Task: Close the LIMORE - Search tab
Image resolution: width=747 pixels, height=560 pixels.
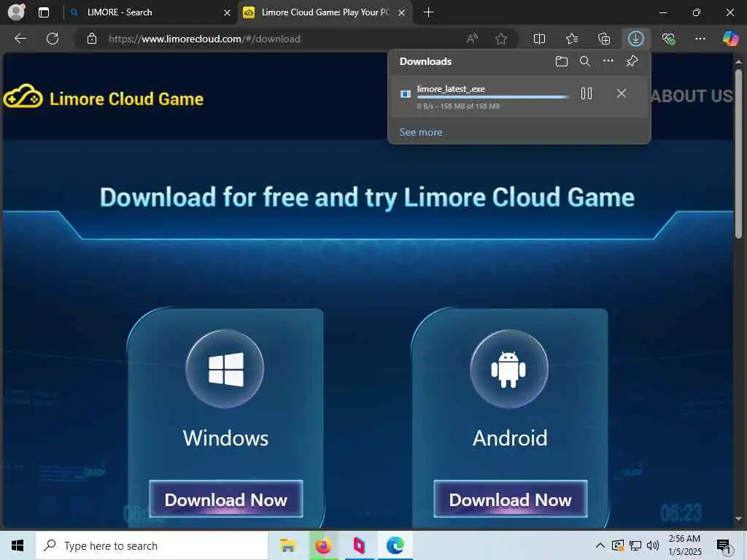Action: [x=228, y=13]
